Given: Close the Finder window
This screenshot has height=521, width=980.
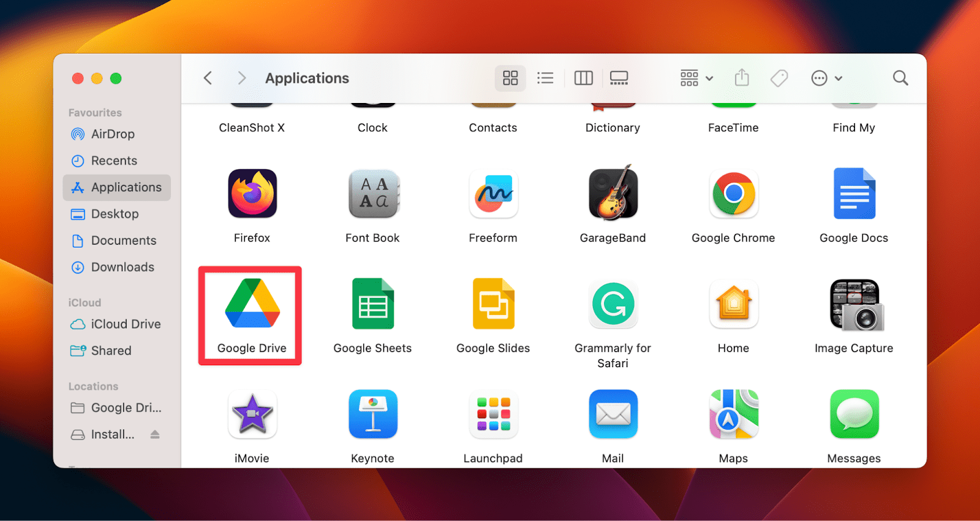Looking at the screenshot, I should pos(78,78).
